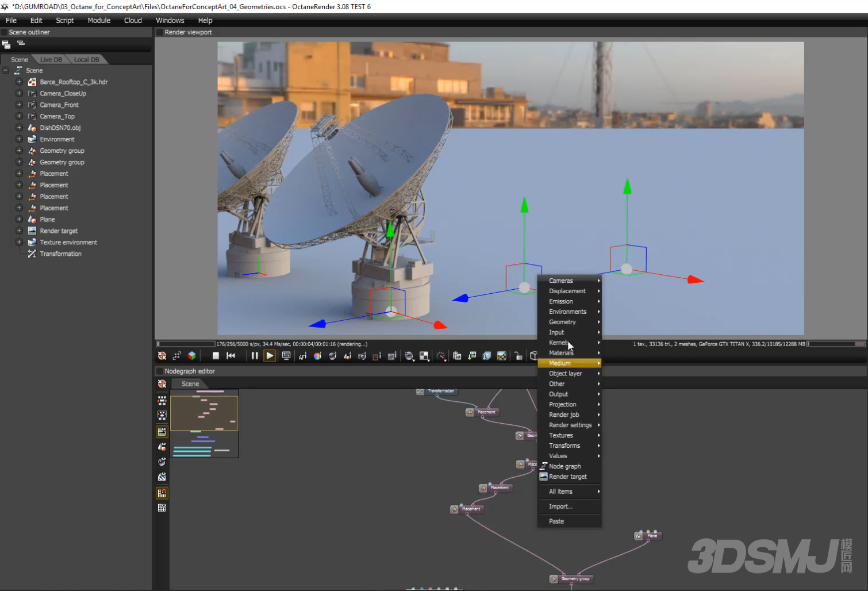The height and width of the screenshot is (591, 868).
Task: Click the node graph minimap thumbnail
Action: click(204, 424)
